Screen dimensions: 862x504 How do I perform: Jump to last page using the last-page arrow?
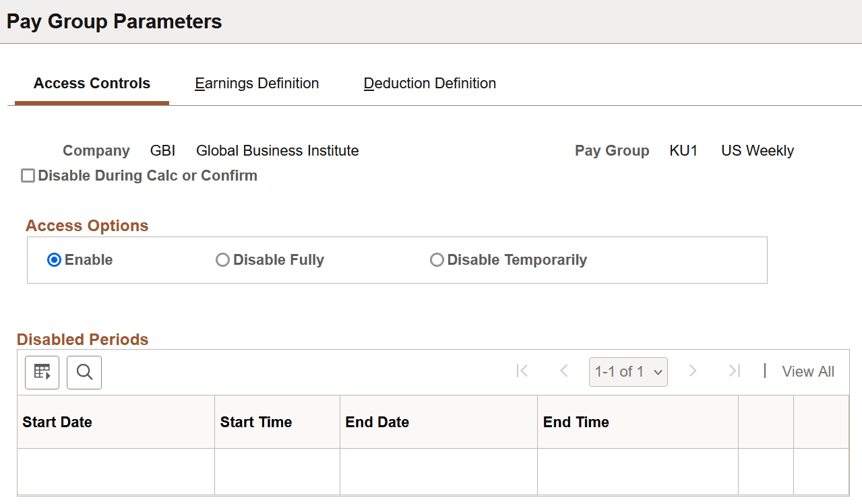[x=735, y=371]
